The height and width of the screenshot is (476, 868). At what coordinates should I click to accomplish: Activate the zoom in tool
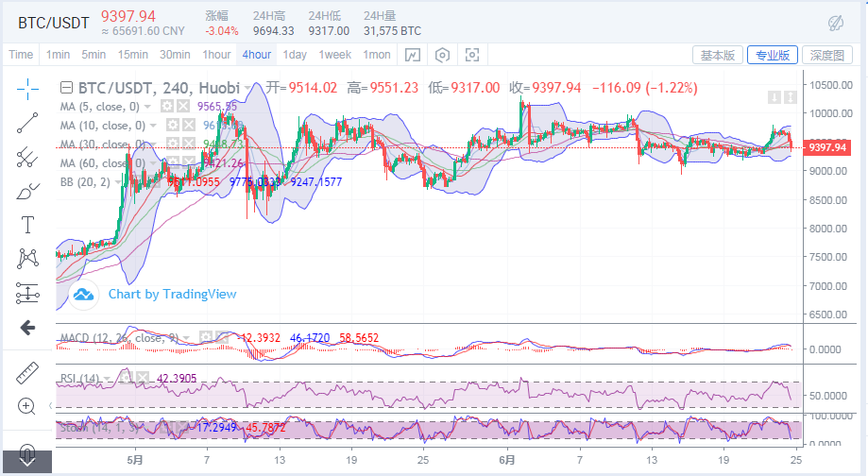[x=27, y=406]
